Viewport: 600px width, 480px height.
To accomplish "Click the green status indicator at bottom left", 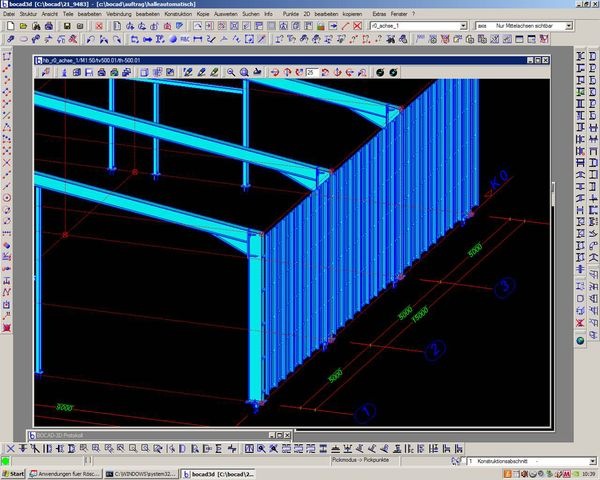I will (6, 461).
